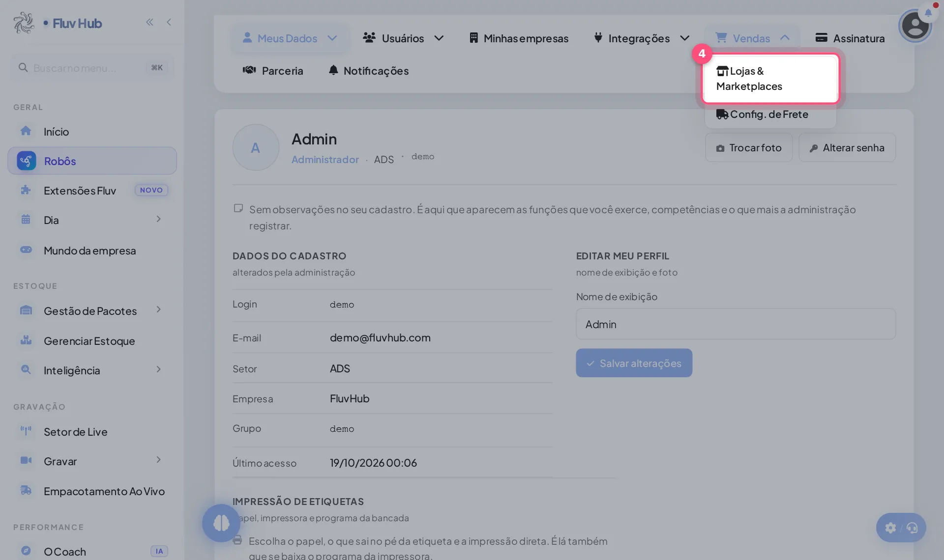The height and width of the screenshot is (560, 944).
Task: Open the Início home item
Action: pos(92,132)
